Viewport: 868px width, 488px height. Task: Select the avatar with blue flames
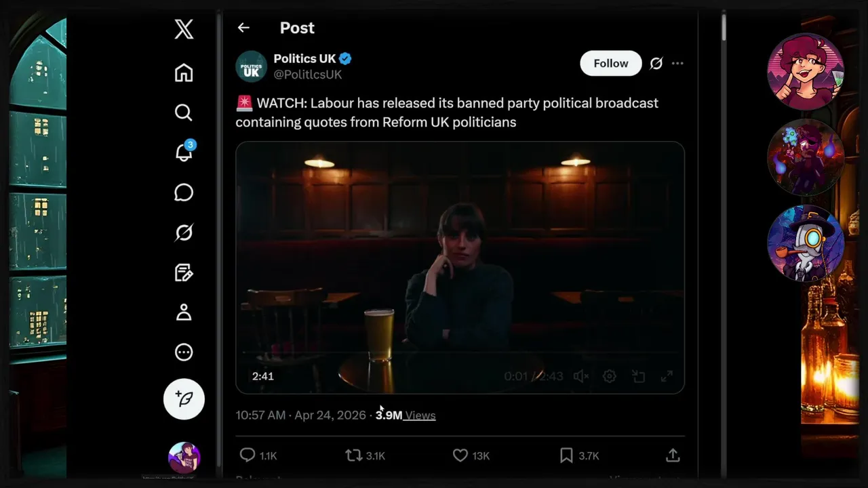pyautogui.click(x=806, y=157)
